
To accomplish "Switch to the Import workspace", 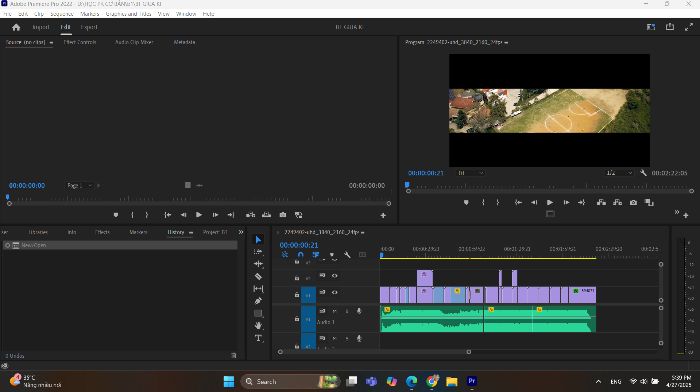I will pos(41,27).
